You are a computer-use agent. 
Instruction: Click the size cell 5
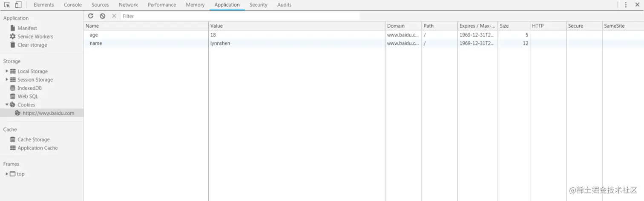coord(514,35)
